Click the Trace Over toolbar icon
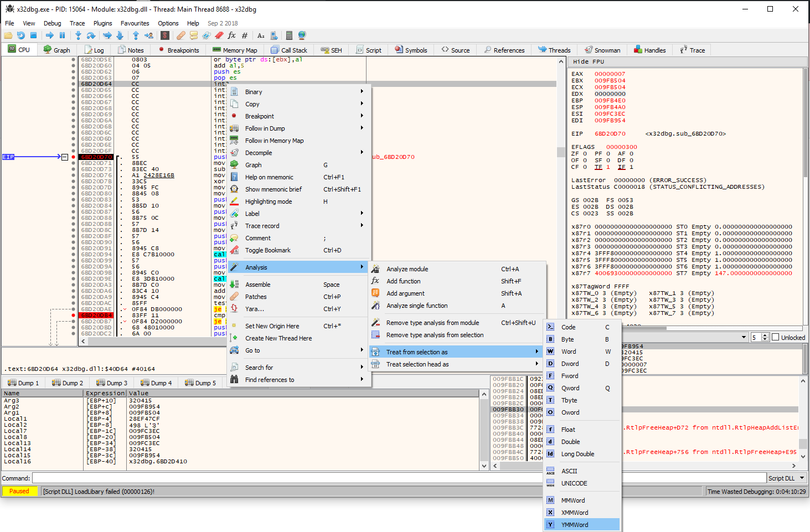This screenshot has width=810, height=532. tap(120, 35)
